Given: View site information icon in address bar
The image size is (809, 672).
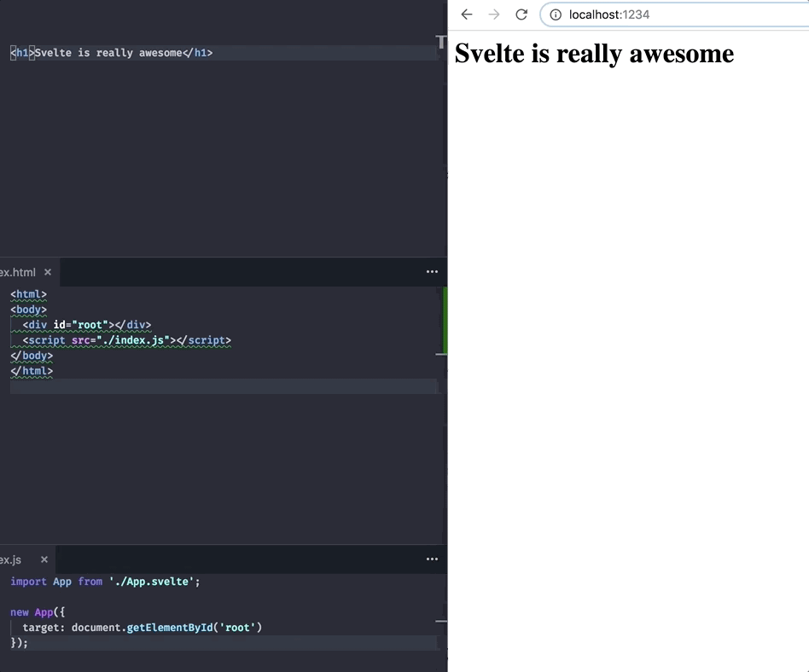Looking at the screenshot, I should click(556, 14).
